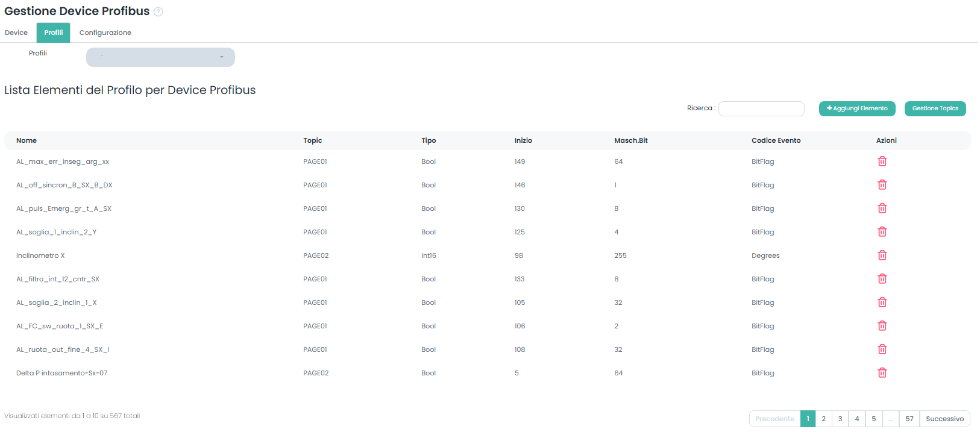Jump to page 57

[x=909, y=419]
